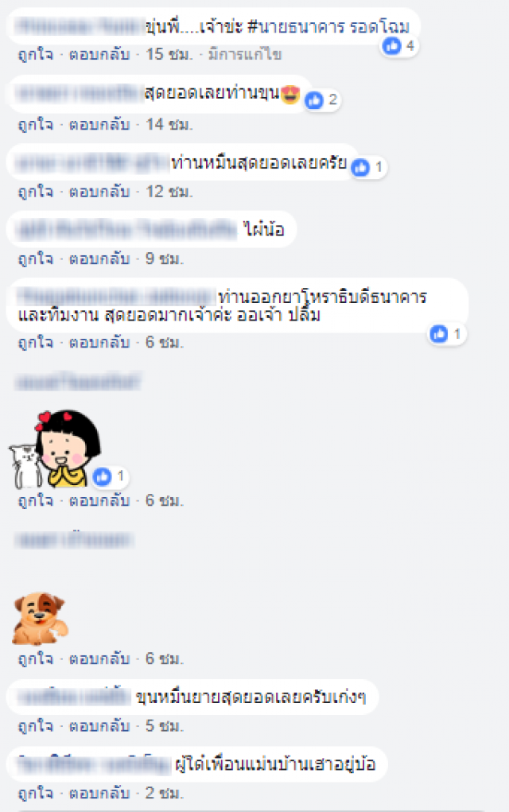Open the brown puppy sticker
This screenshot has height=812, width=509.
point(41,619)
